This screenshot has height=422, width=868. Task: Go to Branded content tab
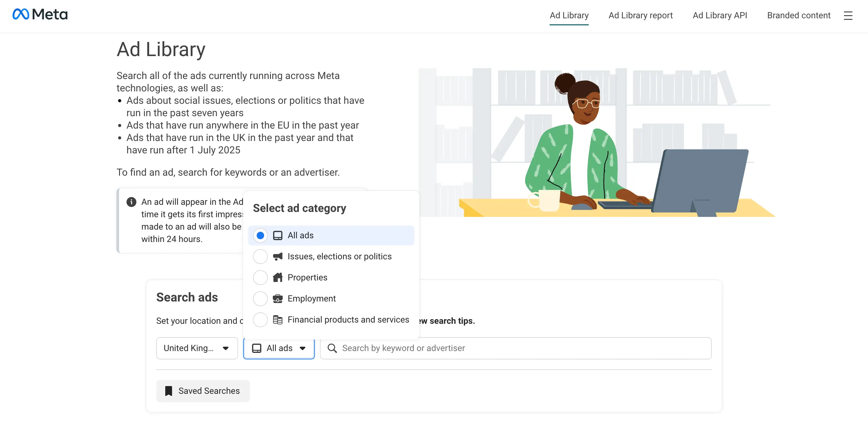799,15
